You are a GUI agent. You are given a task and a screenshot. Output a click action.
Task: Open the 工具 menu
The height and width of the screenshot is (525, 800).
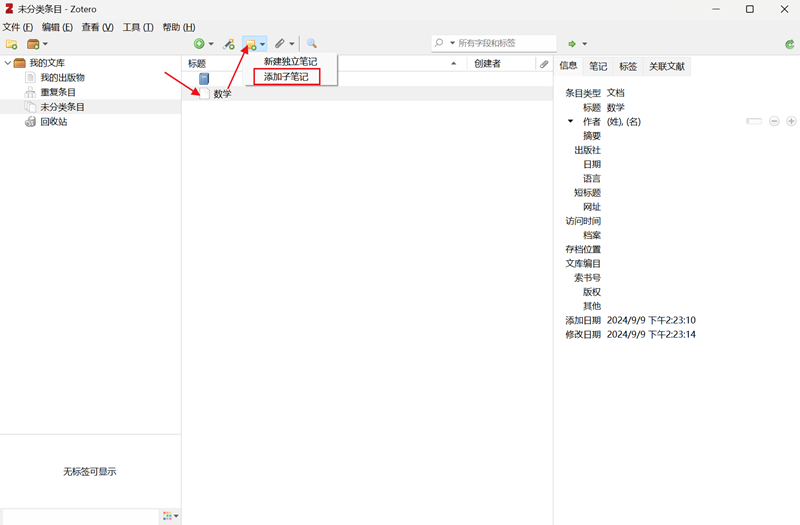pos(138,27)
